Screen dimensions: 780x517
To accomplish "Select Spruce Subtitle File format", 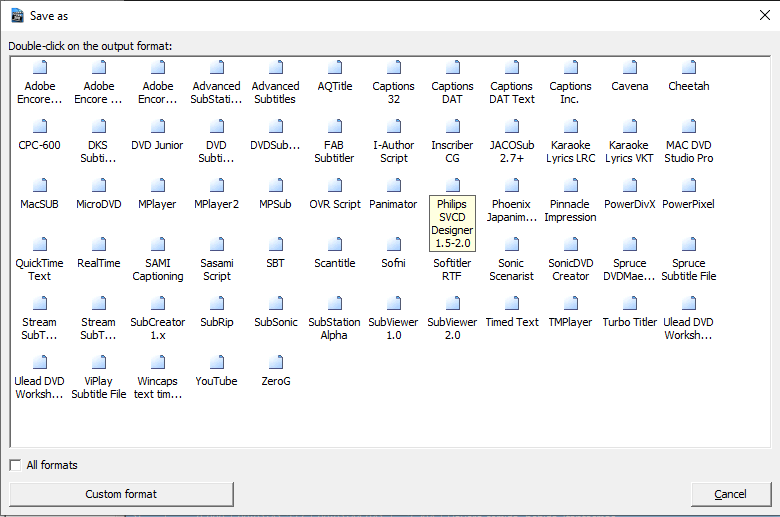I will click(x=689, y=260).
